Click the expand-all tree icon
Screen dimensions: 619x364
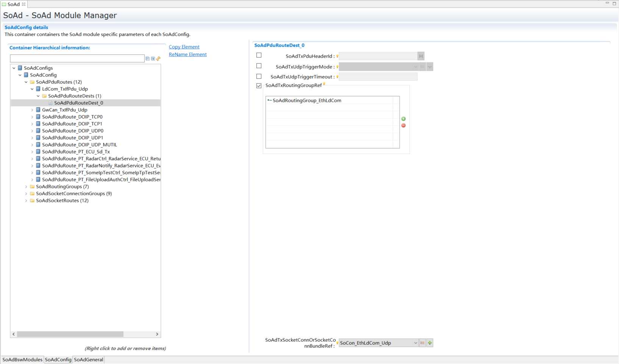point(153,59)
